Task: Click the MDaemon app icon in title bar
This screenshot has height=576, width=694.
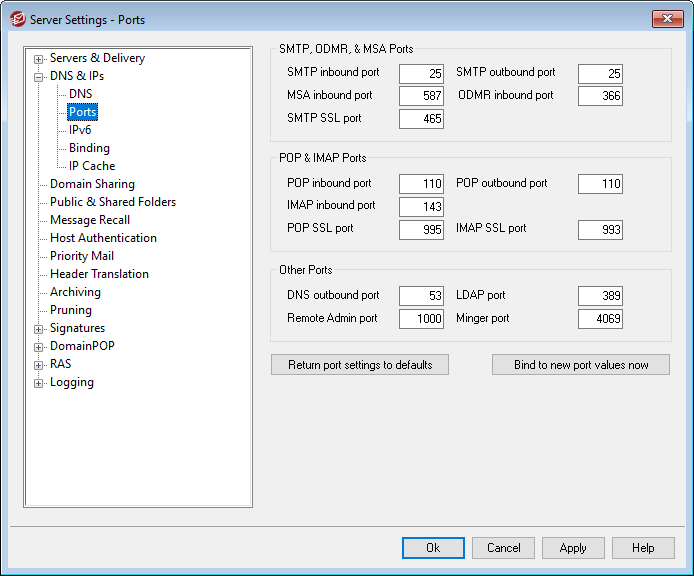Action: (16, 19)
